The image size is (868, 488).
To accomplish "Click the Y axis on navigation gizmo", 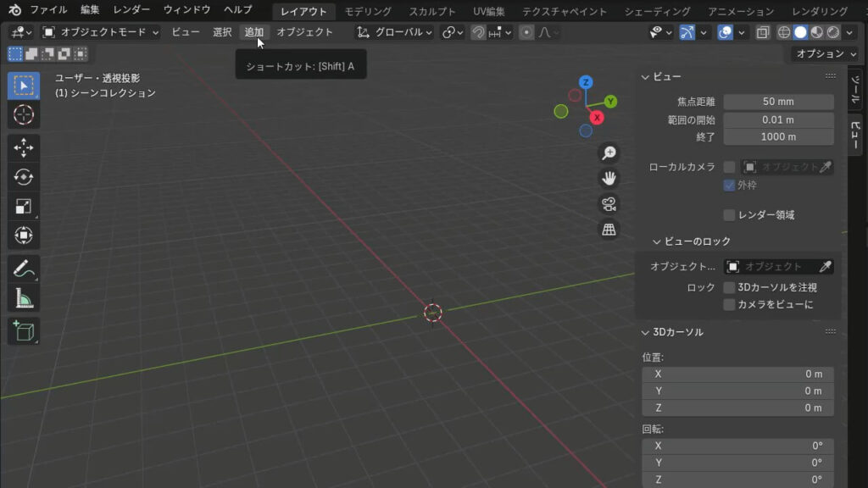I will [x=610, y=102].
